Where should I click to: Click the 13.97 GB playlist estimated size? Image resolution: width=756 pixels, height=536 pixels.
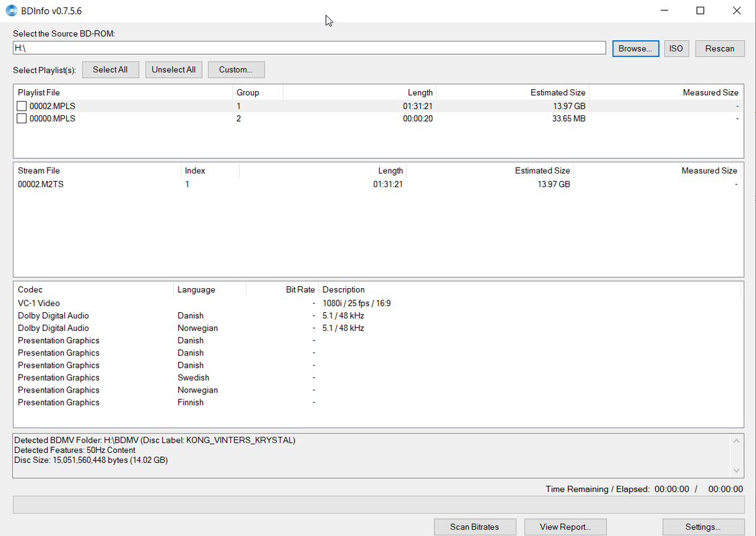[569, 106]
